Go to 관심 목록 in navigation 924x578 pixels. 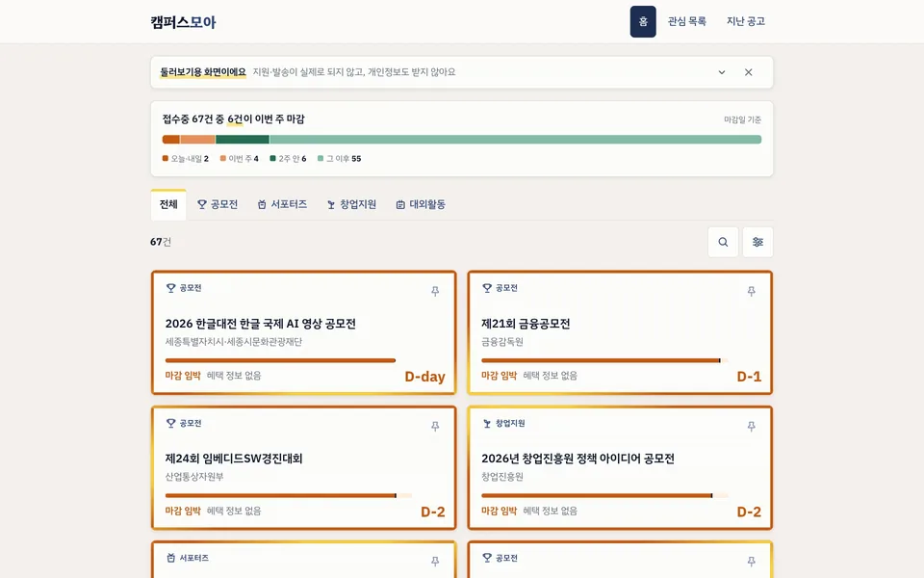click(686, 22)
